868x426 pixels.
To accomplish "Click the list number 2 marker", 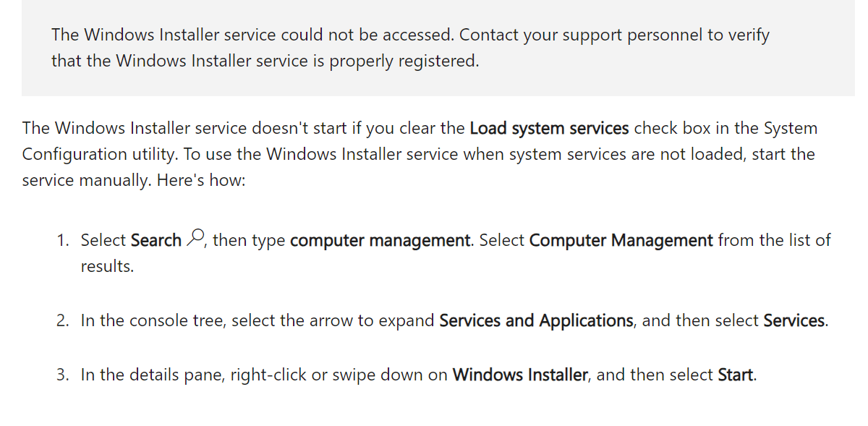I will pyautogui.click(x=62, y=320).
